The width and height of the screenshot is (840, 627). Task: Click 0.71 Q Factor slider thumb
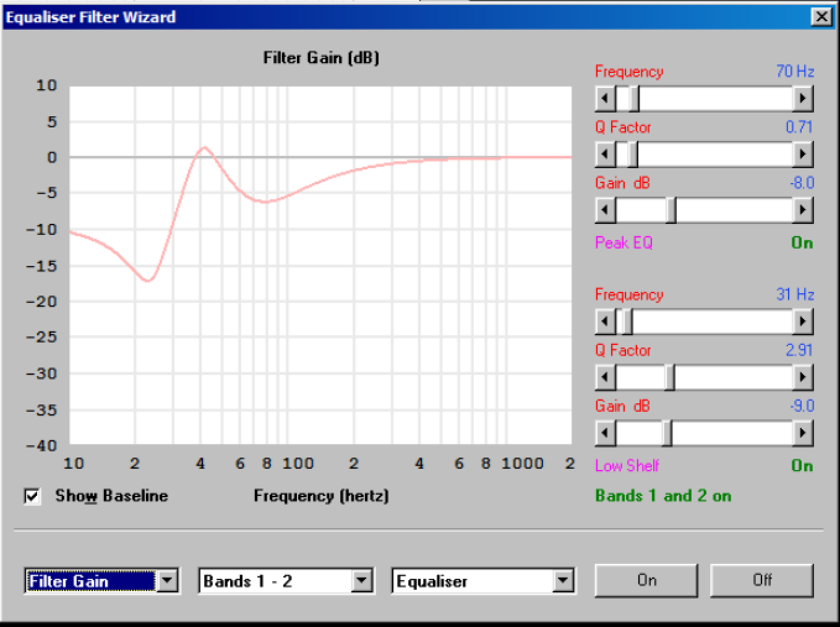tap(632, 154)
